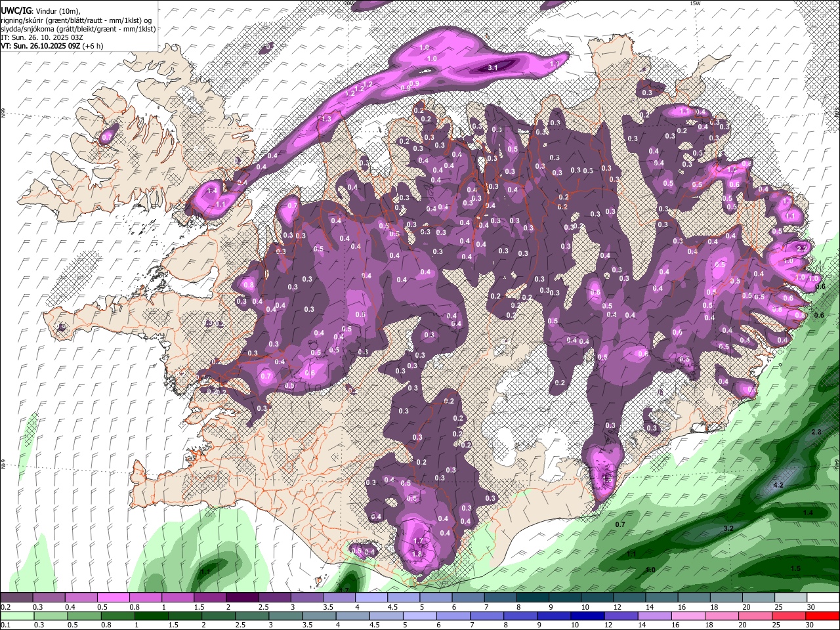Screen dimensions: 840x630
Task: Select the 0.4 label on the snow scale
Action: pyautogui.click(x=70, y=607)
